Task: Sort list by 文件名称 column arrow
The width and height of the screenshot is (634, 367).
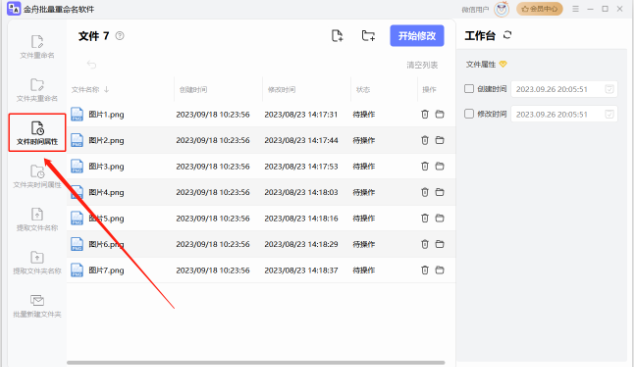Action: [x=106, y=89]
